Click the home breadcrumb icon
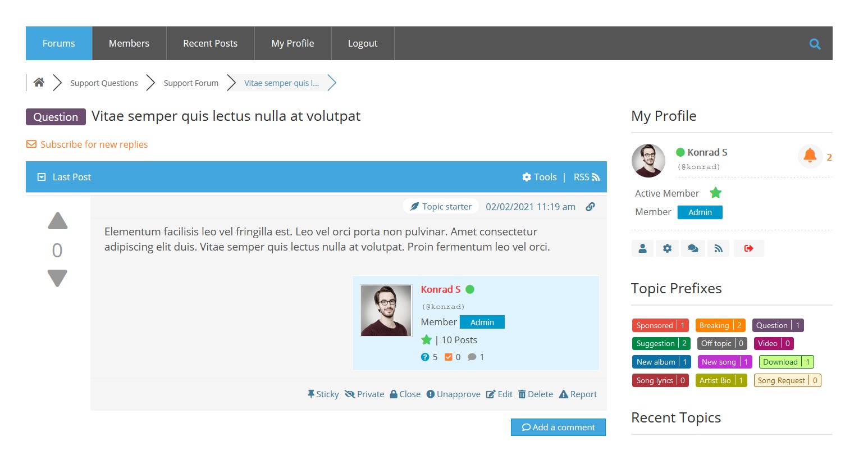 click(x=39, y=83)
